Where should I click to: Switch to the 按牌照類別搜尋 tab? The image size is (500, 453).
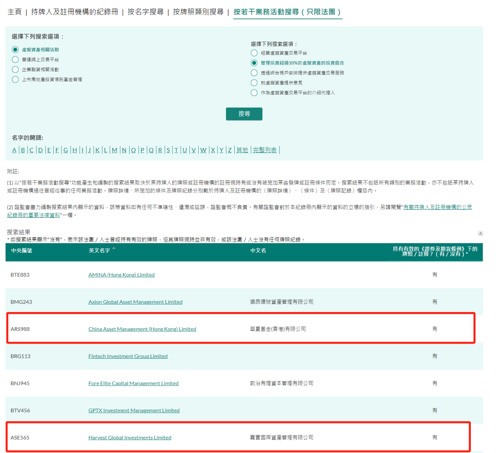pyautogui.click(x=198, y=12)
